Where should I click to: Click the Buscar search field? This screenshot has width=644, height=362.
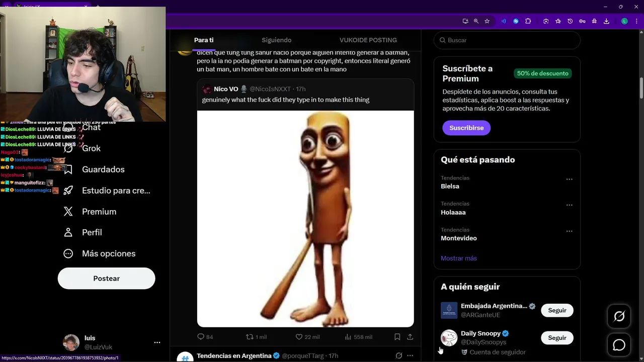(x=508, y=40)
